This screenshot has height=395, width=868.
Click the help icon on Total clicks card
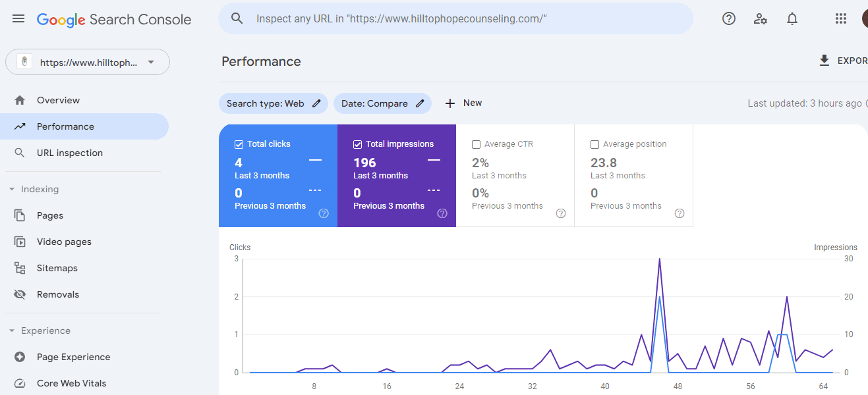(324, 213)
